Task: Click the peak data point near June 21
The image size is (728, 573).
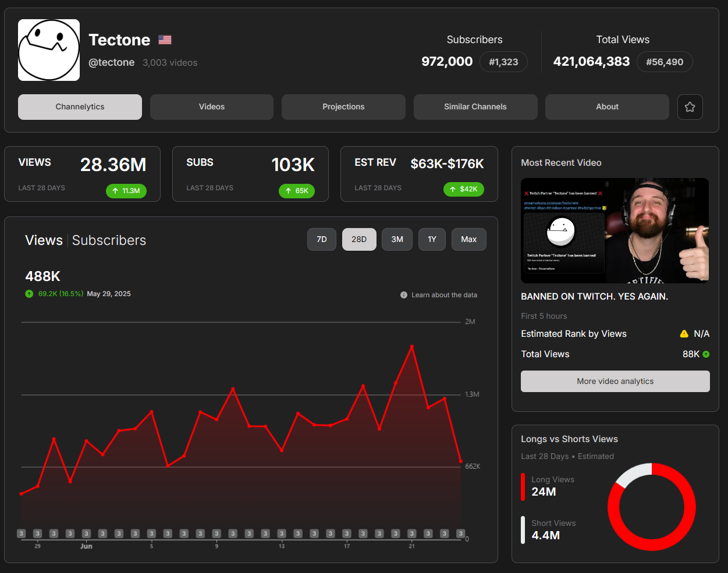Action: [412, 347]
